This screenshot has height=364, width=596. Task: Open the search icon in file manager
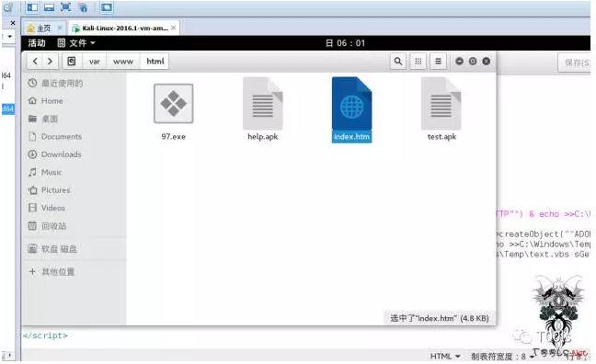pyautogui.click(x=398, y=62)
